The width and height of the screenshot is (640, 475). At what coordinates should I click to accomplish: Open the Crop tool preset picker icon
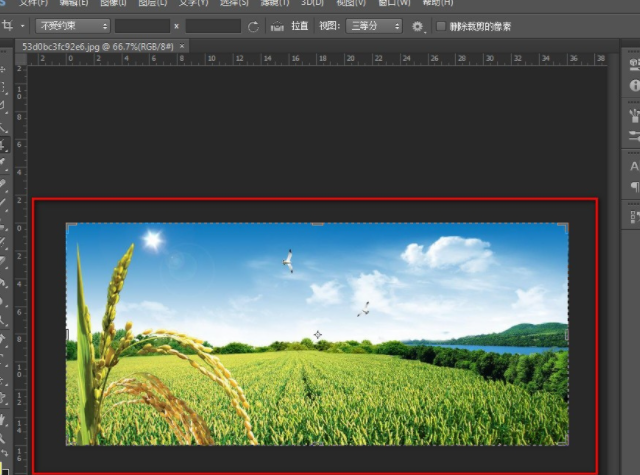coord(7,26)
